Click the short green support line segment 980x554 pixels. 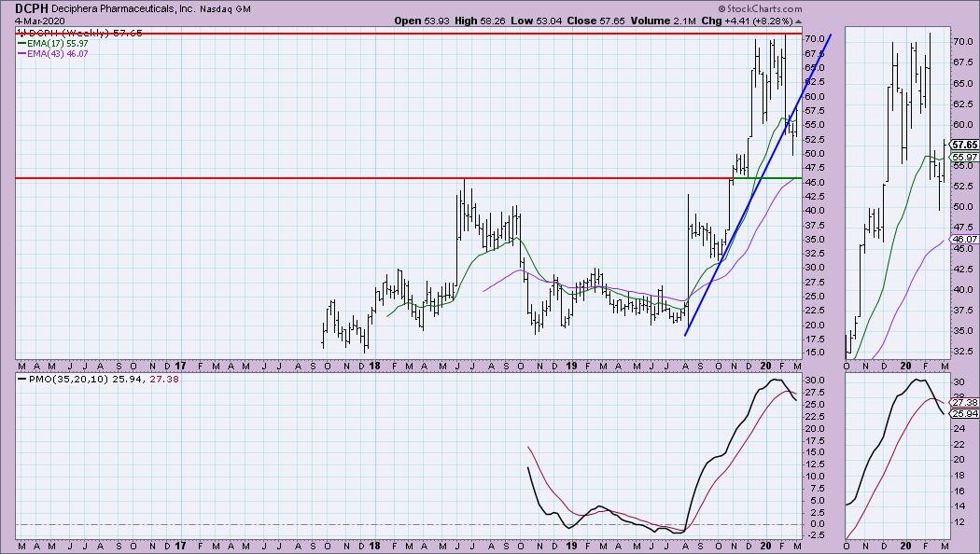767,178
